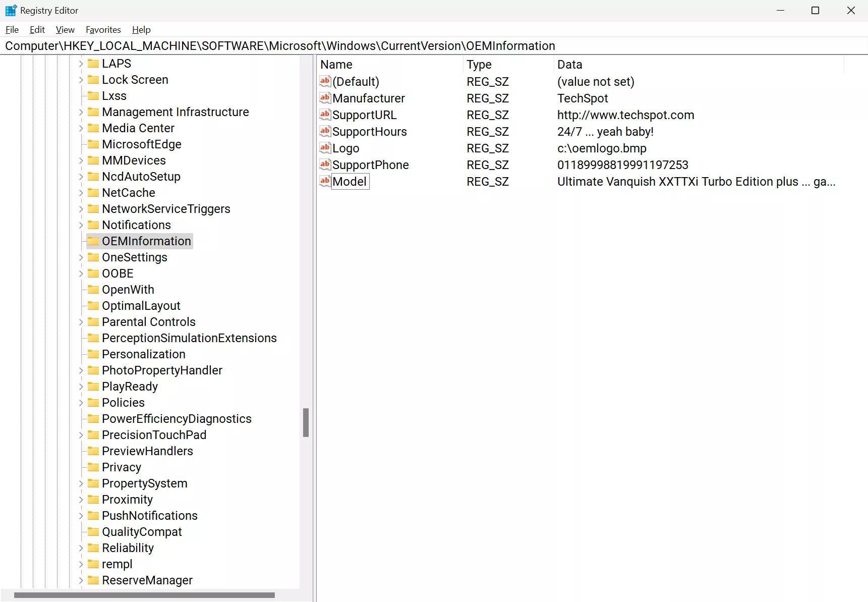Select the PreviewHandlers key name
The width and height of the screenshot is (868, 602).
click(x=147, y=451)
